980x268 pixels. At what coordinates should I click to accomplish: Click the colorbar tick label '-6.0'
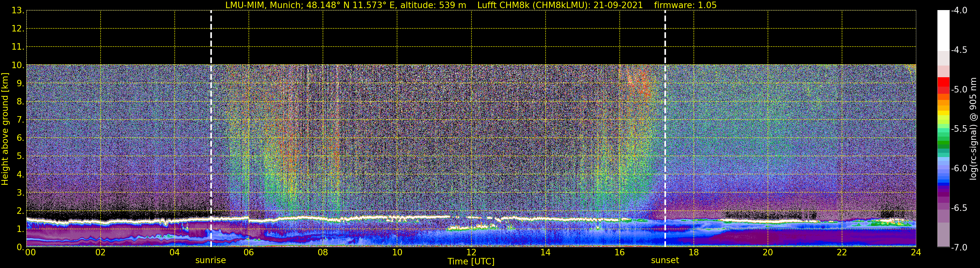[959, 168]
